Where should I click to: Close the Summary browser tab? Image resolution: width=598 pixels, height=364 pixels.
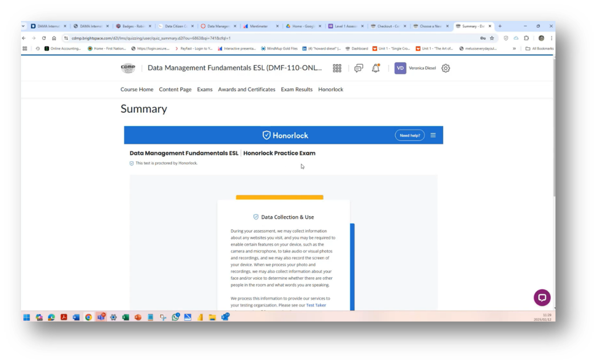[490, 26]
